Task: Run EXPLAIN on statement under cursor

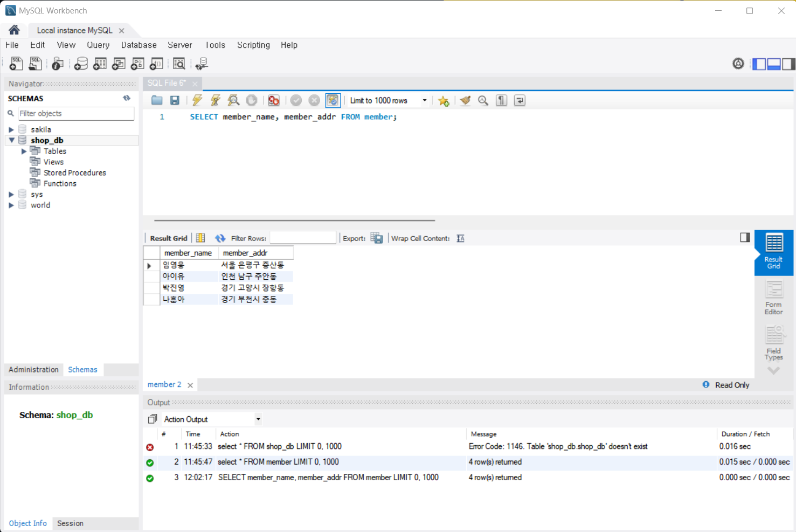Action: click(233, 100)
